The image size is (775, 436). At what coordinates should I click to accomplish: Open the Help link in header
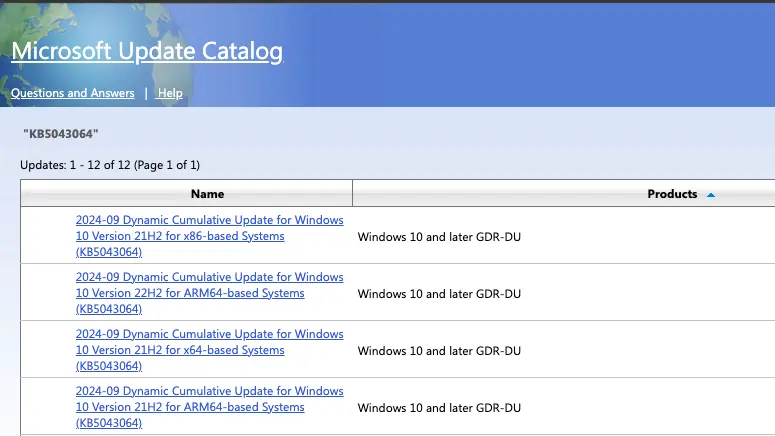(170, 93)
